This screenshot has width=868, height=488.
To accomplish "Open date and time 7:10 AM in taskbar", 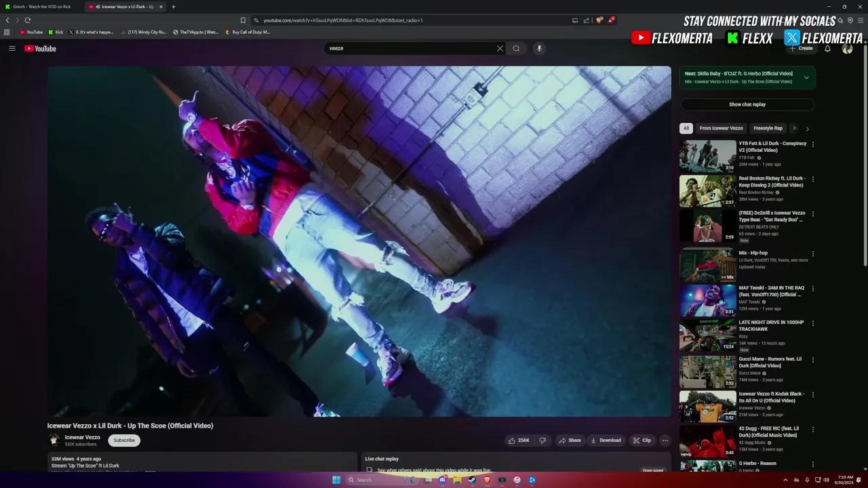I will (x=846, y=480).
